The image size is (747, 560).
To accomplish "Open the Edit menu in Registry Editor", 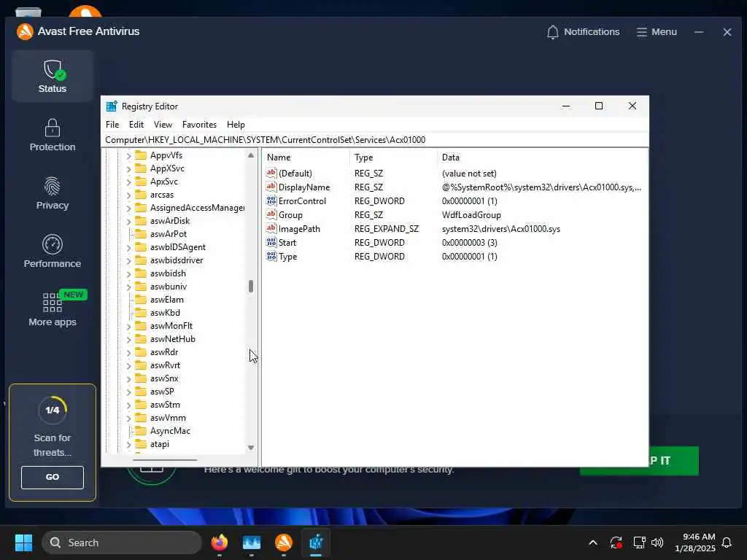I will point(136,124).
